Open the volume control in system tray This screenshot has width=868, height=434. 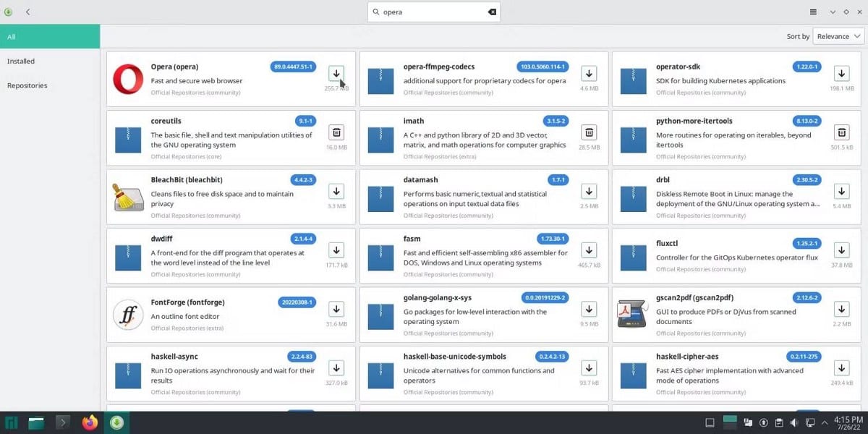click(793, 422)
